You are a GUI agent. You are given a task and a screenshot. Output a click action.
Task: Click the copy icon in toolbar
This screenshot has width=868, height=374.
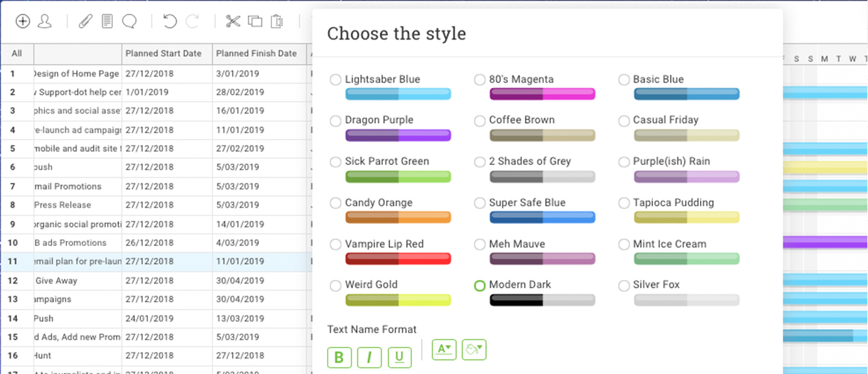(x=255, y=21)
